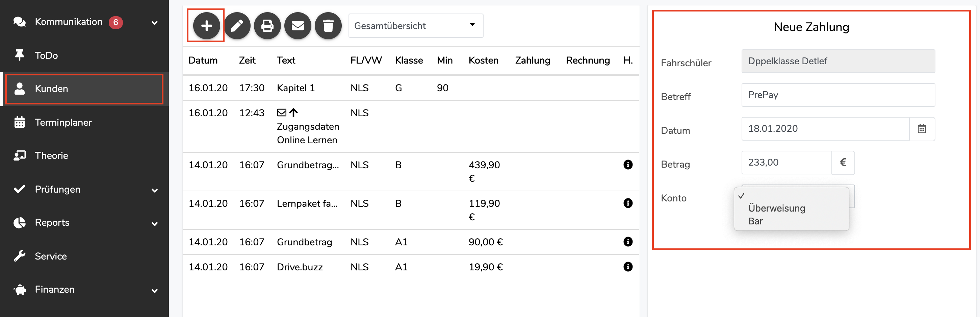Expand the Prüfungen submenu

154,190
